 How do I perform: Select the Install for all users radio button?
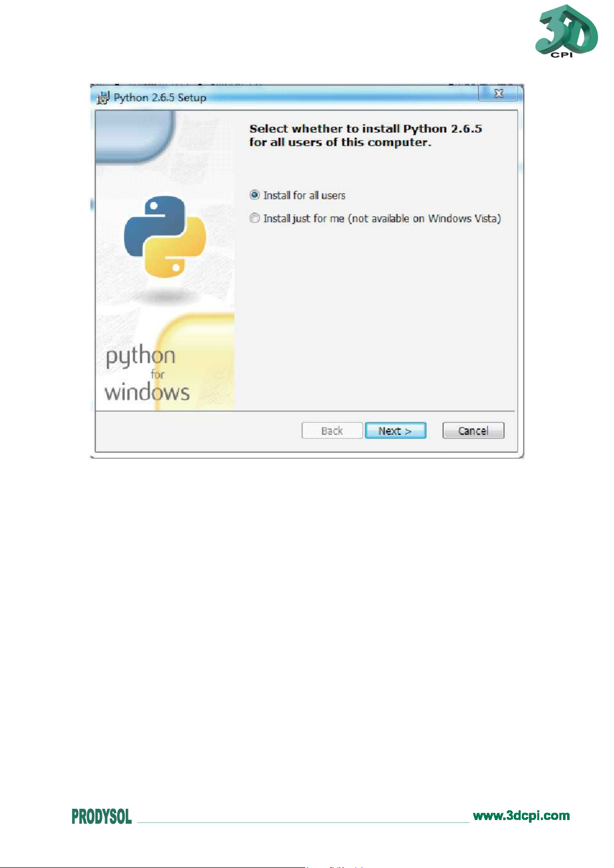[x=255, y=195]
